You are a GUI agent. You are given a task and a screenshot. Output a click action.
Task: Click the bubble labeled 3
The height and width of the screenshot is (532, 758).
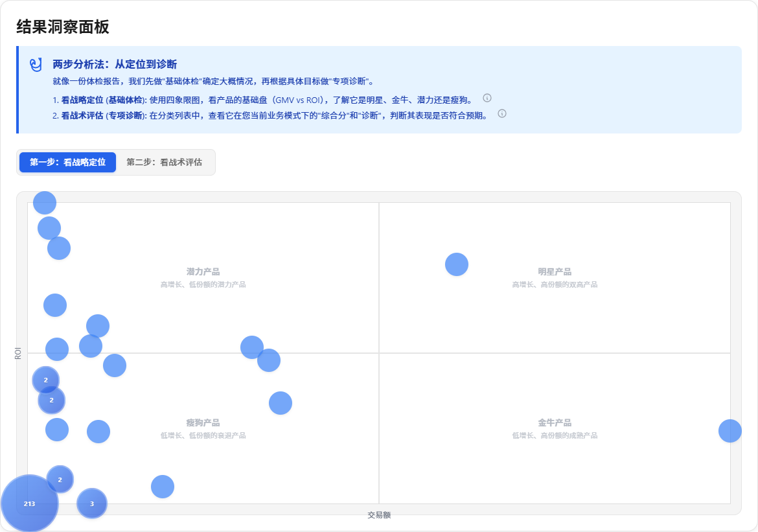[91, 503]
